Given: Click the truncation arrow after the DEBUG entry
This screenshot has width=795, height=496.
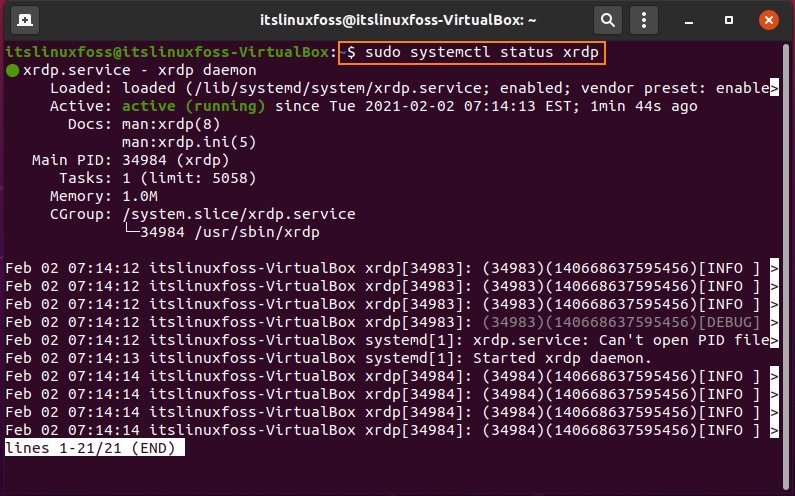Looking at the screenshot, I should [x=774, y=323].
